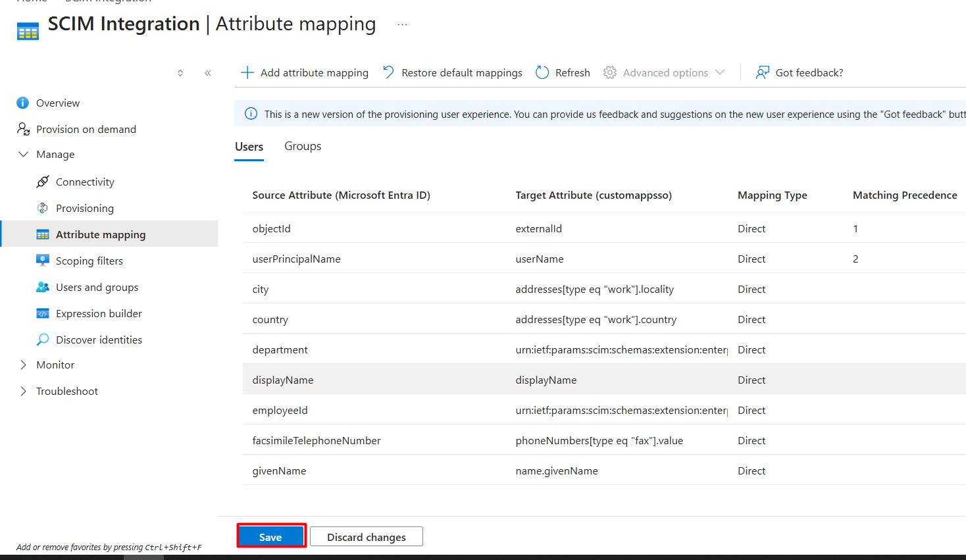Open the employeeId mapping row
This screenshot has height=560, width=966.
pyautogui.click(x=604, y=409)
